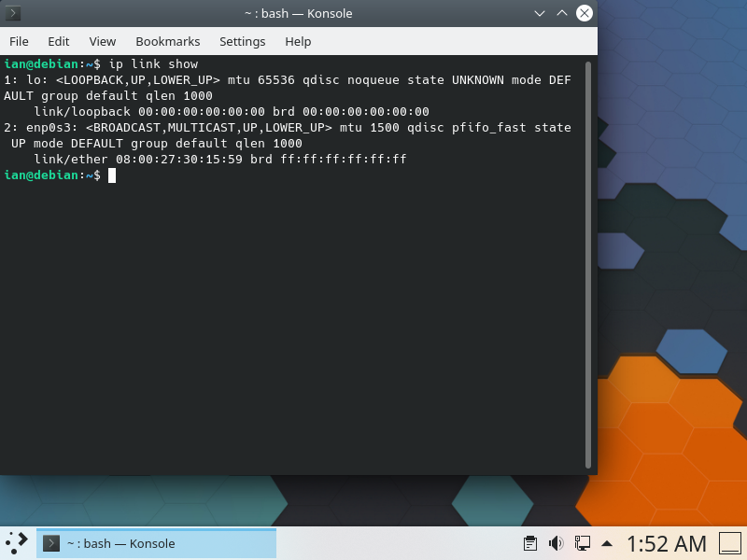Click the Konsole window menu icon in title bar
Screen dimensions: 747x560
13,13
